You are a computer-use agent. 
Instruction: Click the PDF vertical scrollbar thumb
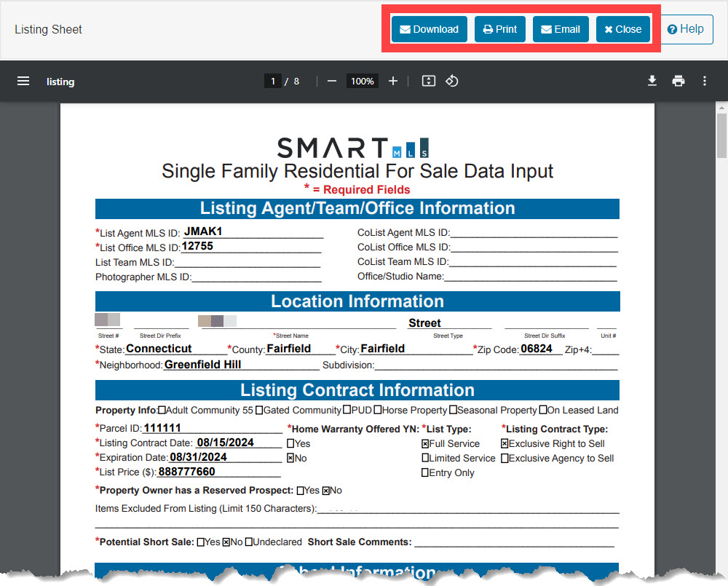coord(721,135)
